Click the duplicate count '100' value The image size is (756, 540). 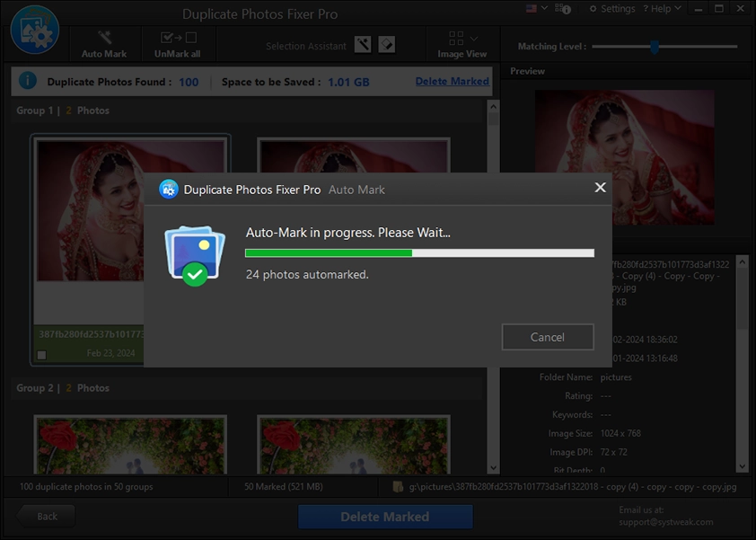tap(189, 82)
